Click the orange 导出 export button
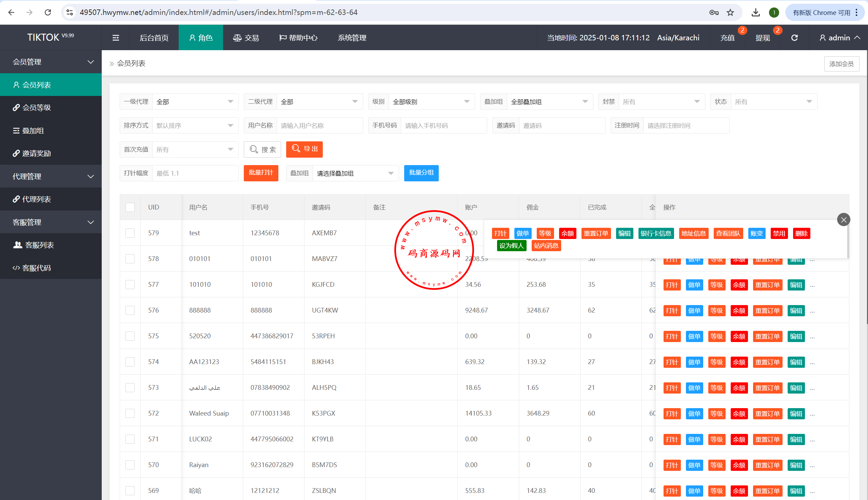This screenshot has height=500, width=868. pos(304,149)
